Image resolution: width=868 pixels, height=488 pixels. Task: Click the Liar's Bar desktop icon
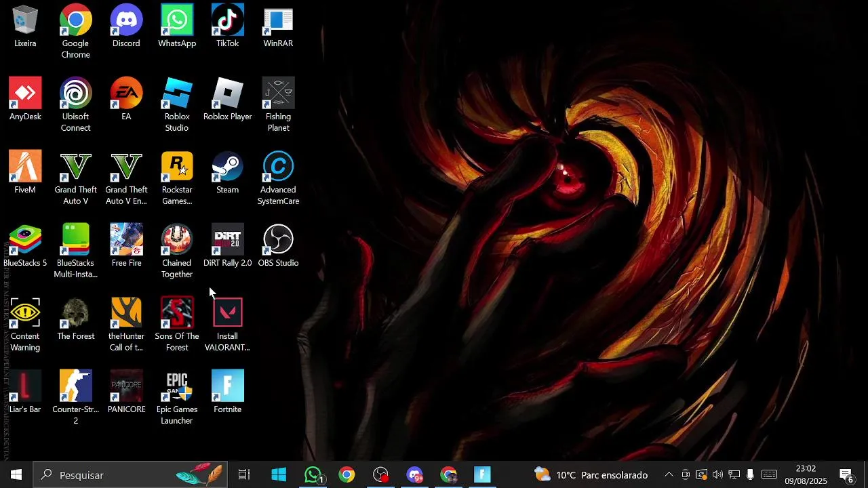25,392
